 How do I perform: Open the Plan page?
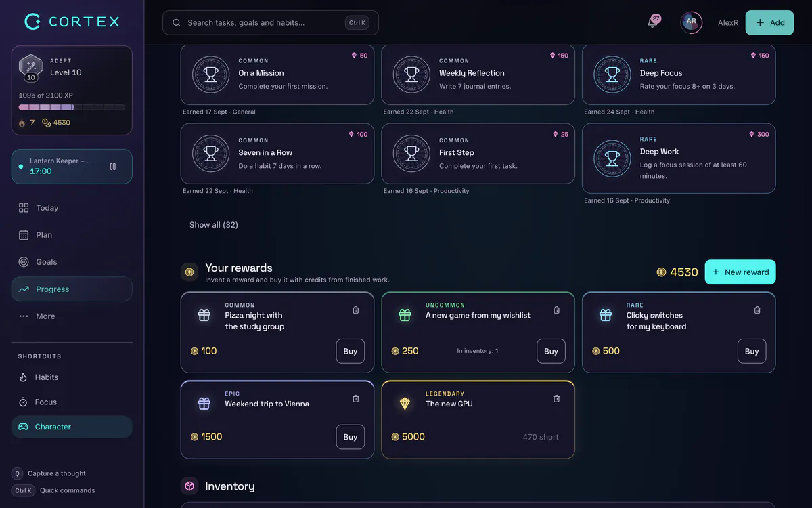pyautogui.click(x=72, y=235)
